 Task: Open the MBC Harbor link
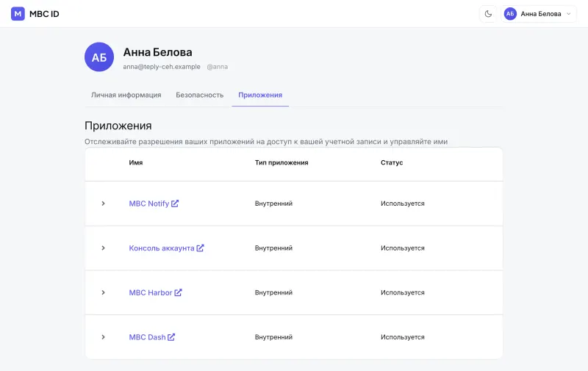pos(155,292)
